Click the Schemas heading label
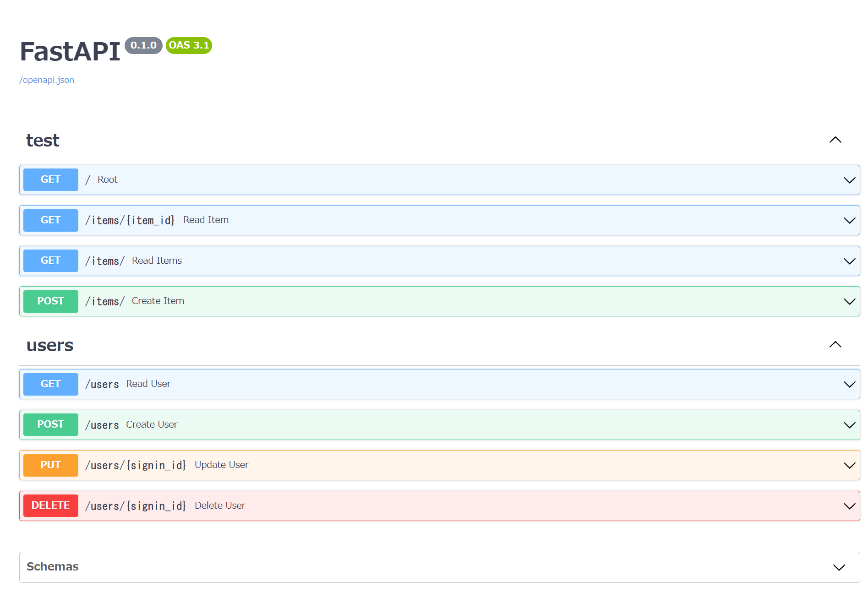Screen dimensions: 868x603 [53, 567]
